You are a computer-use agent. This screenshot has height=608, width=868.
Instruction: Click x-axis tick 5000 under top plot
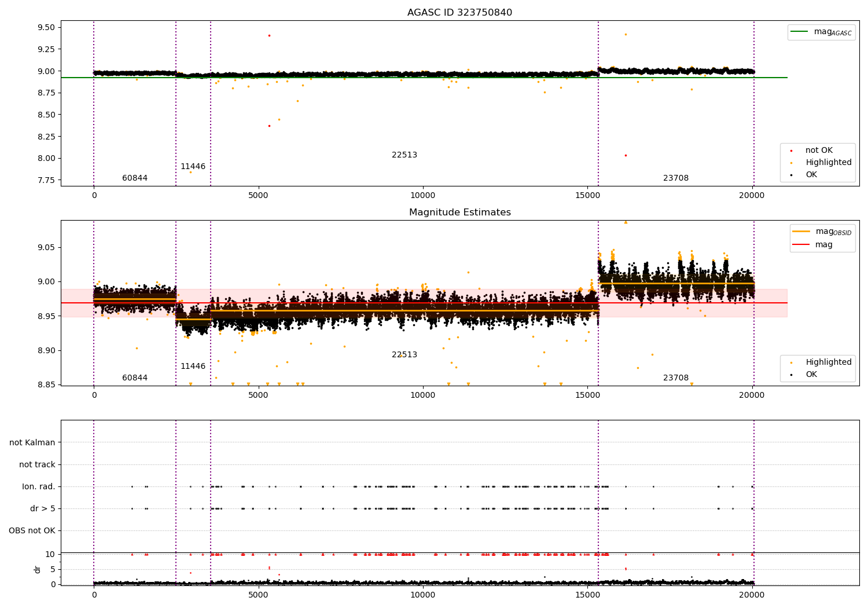[x=258, y=196]
